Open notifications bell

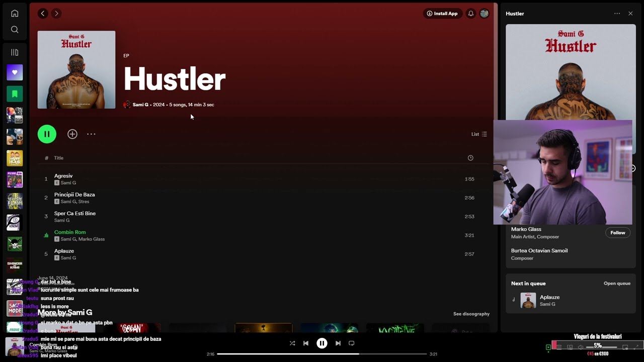tap(471, 14)
